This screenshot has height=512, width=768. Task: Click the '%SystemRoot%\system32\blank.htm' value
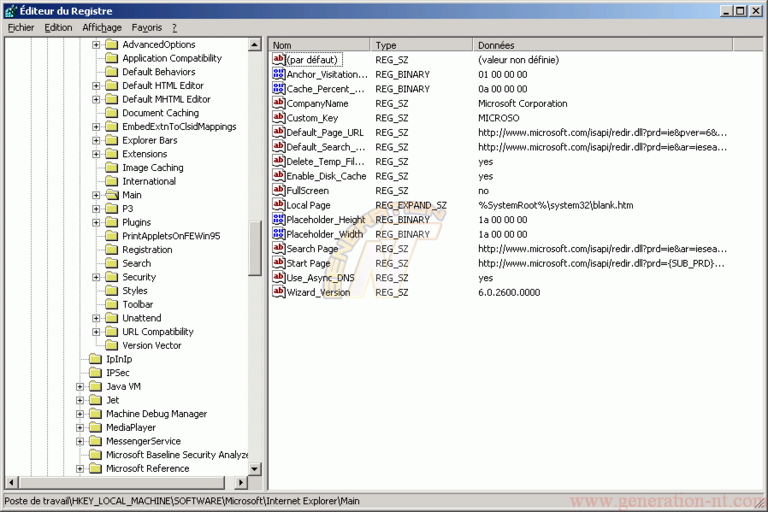pyautogui.click(x=555, y=205)
